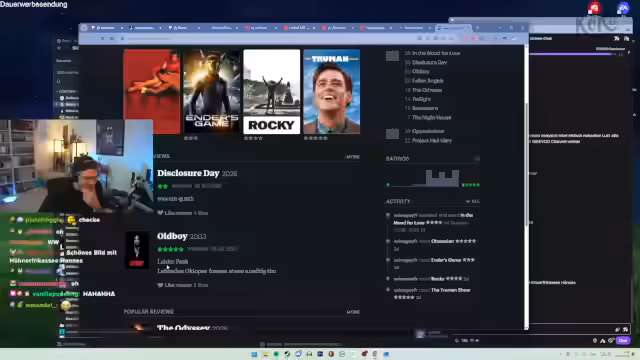Click MORE link in recent reviews header
This screenshot has height=360, width=640.
[353, 157]
